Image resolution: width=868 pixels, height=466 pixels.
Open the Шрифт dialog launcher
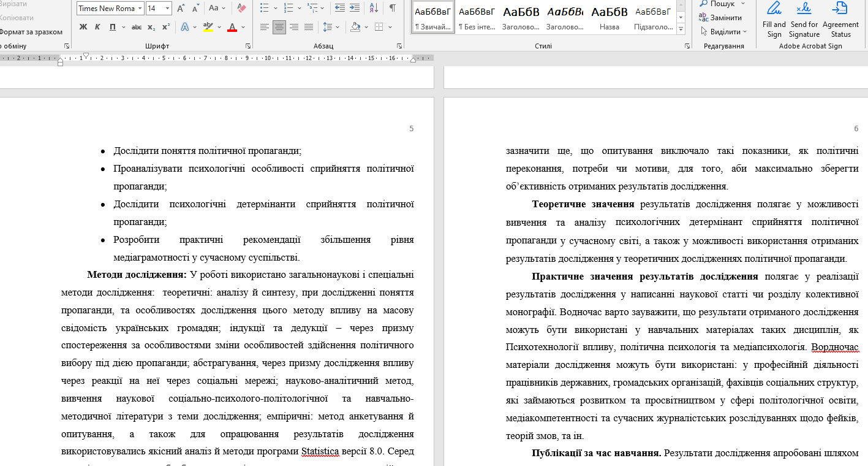(248, 46)
